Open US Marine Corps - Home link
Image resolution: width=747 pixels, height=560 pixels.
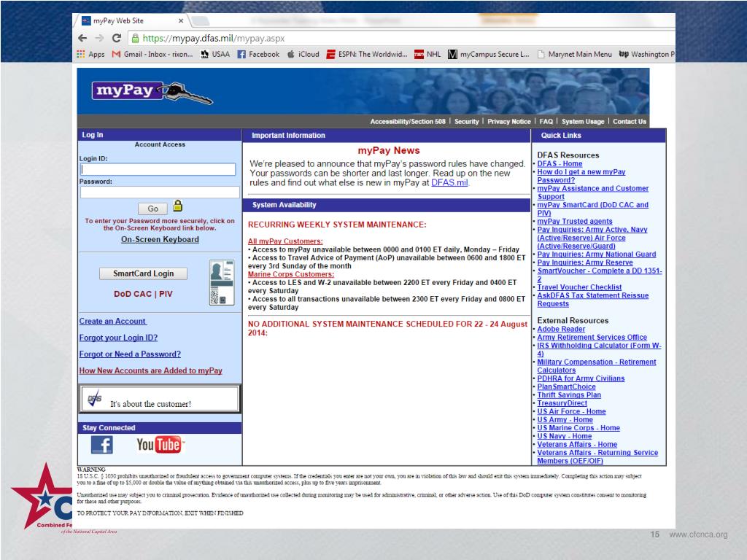pos(578,427)
